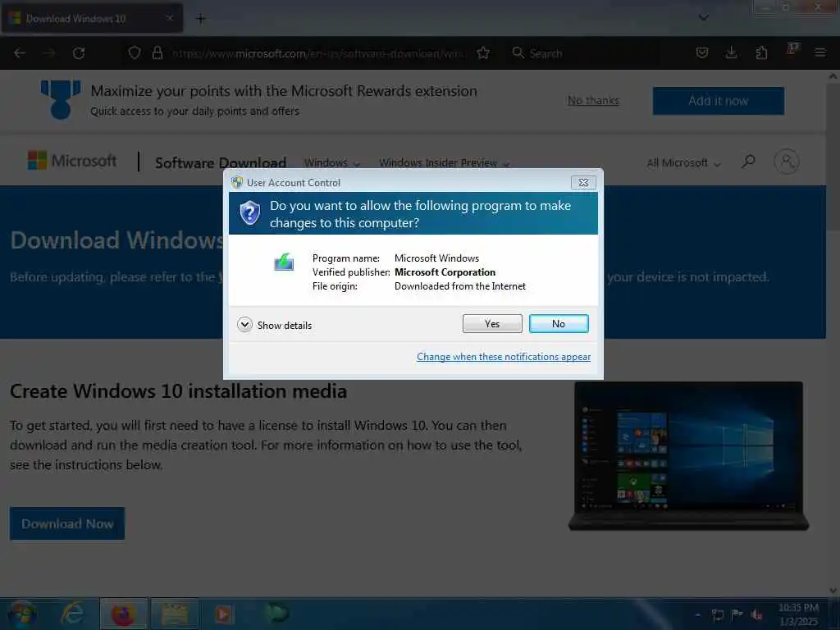Open the Firefox downloads panel
The height and width of the screenshot is (630, 840).
pyautogui.click(x=731, y=52)
